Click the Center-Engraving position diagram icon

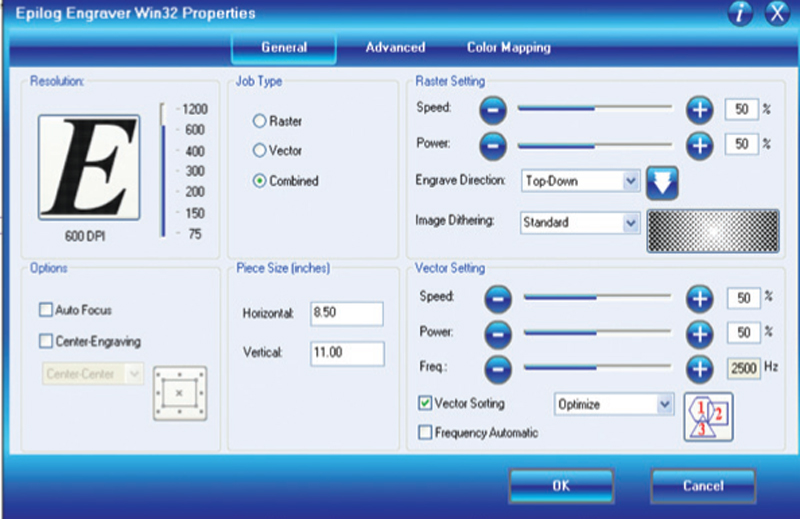[180, 393]
